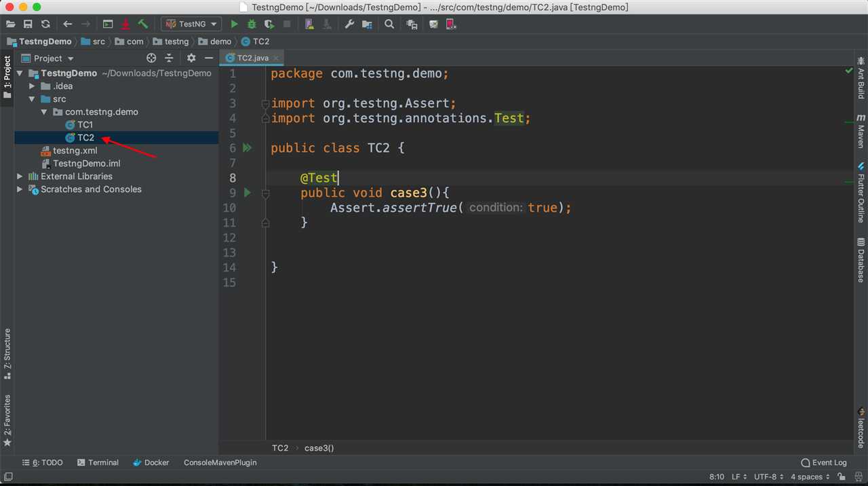Open the TestNG run configuration dropdown
The image size is (868, 486).
click(x=192, y=24)
